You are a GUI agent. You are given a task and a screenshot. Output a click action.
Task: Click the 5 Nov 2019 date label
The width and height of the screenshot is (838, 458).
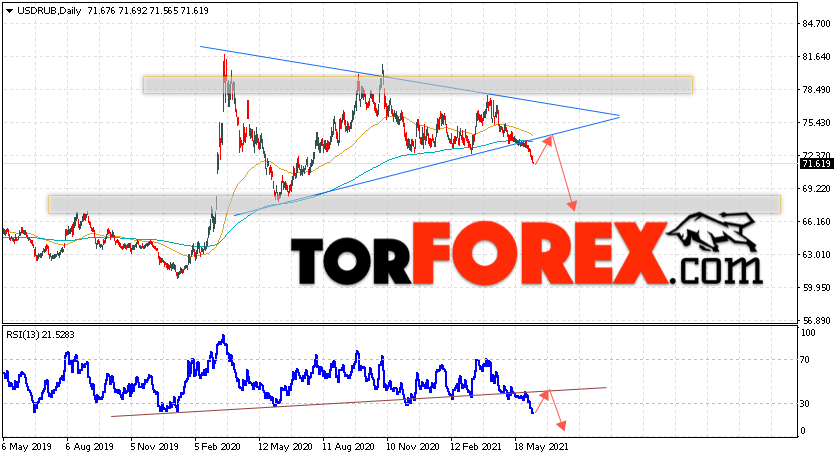click(155, 446)
